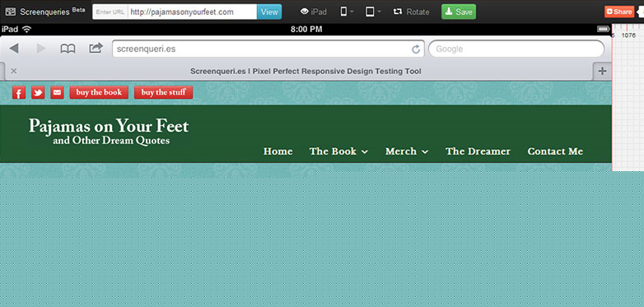Open the bookmarks book icon
Viewport: 644px width, 307px height.
pos(68,49)
